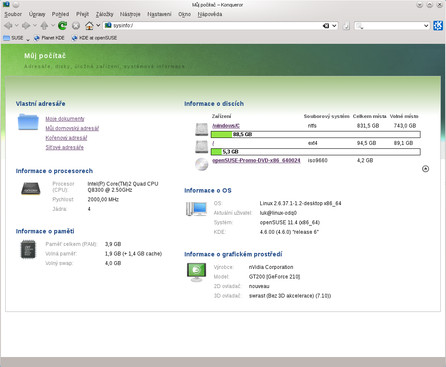This screenshot has width=446, height=367.
Task: Click the memory chip icon
Action: [x=28, y=249]
